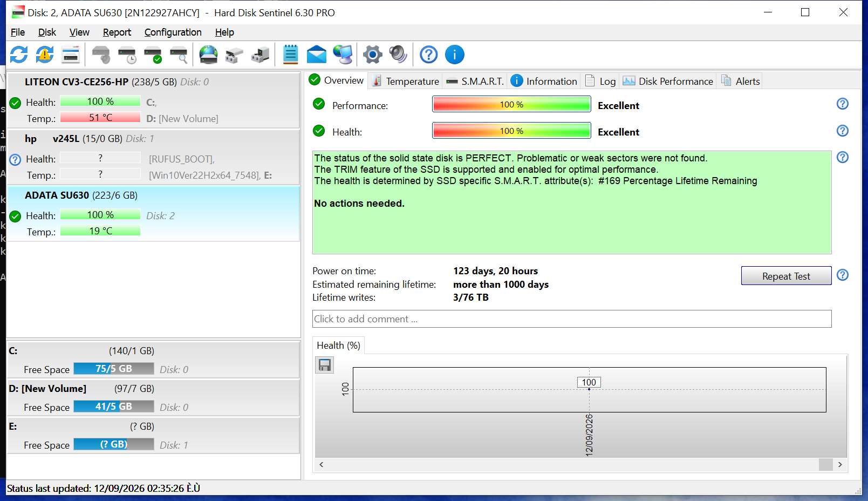868x501 pixels.
Task: Click the refresh icon with warning triangle
Action: pos(45,55)
